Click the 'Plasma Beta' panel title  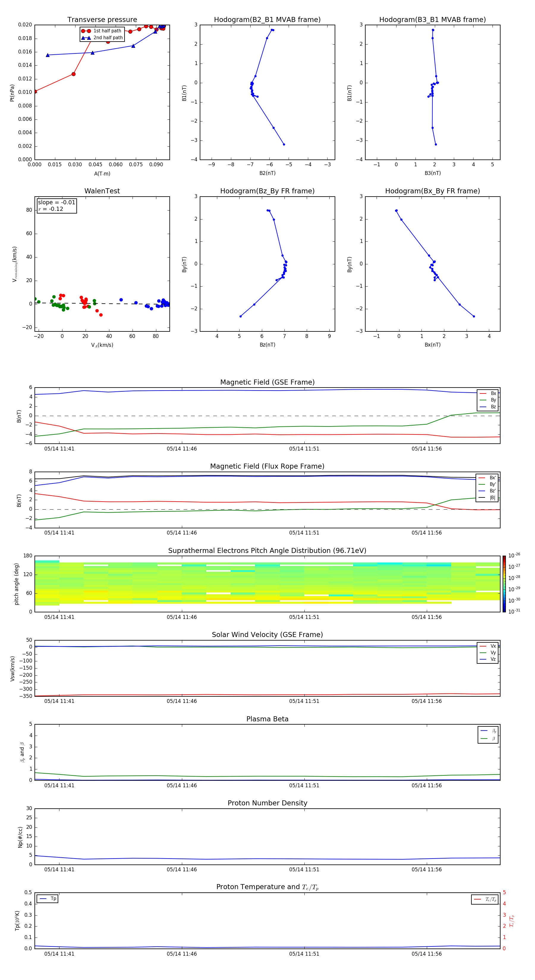[267, 719]
